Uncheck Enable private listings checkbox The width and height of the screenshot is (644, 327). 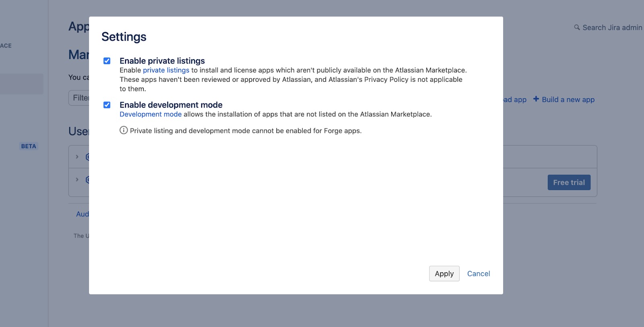point(107,61)
